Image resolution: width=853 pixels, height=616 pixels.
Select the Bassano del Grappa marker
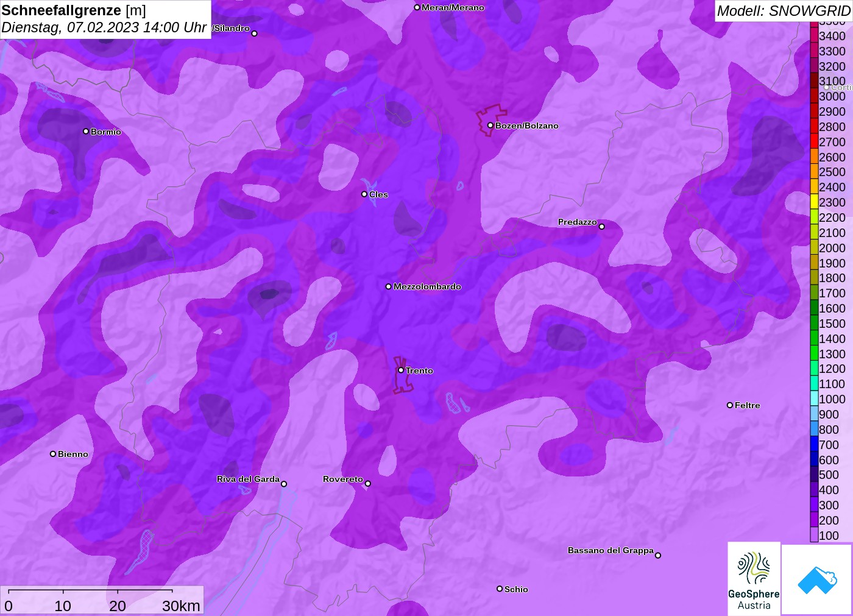pos(658,555)
